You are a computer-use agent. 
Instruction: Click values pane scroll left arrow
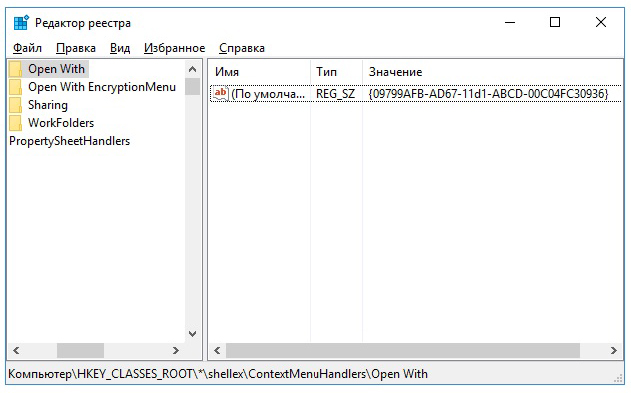point(217,350)
